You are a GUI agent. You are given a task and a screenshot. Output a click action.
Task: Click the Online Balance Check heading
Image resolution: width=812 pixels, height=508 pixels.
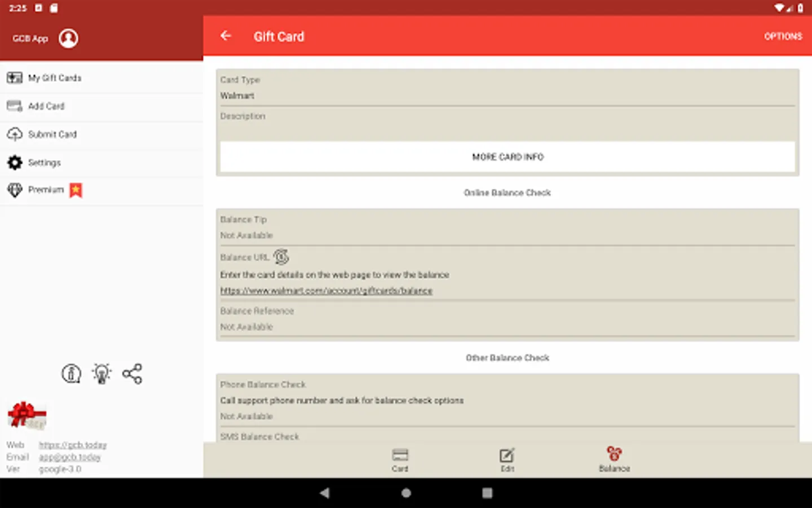click(x=507, y=192)
